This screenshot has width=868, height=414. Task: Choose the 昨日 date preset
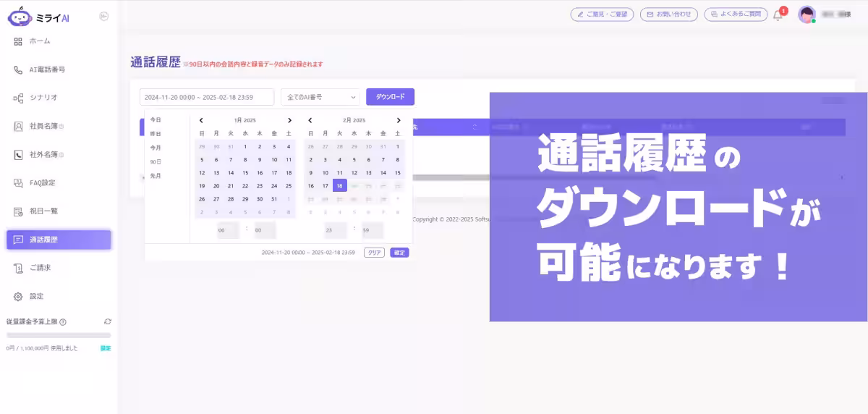point(156,134)
